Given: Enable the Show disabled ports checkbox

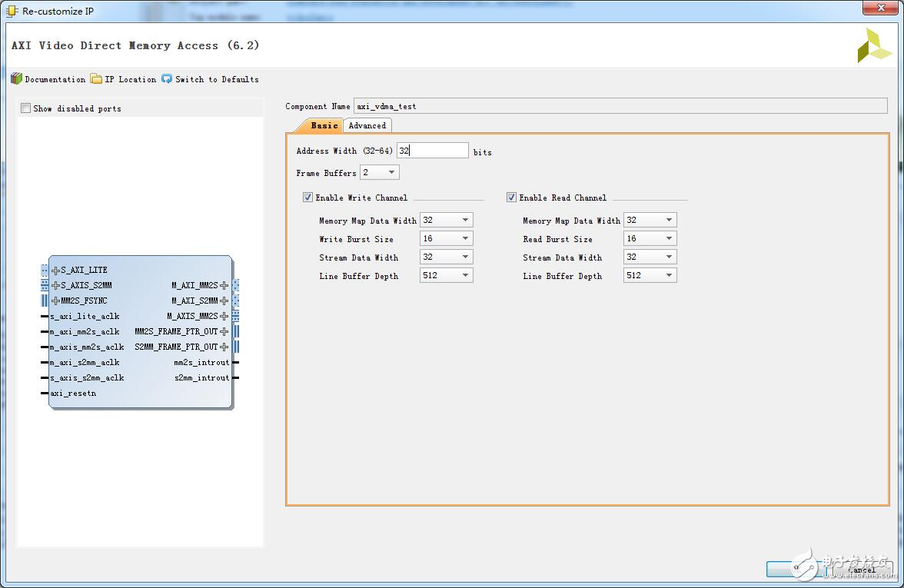Looking at the screenshot, I should click(26, 108).
